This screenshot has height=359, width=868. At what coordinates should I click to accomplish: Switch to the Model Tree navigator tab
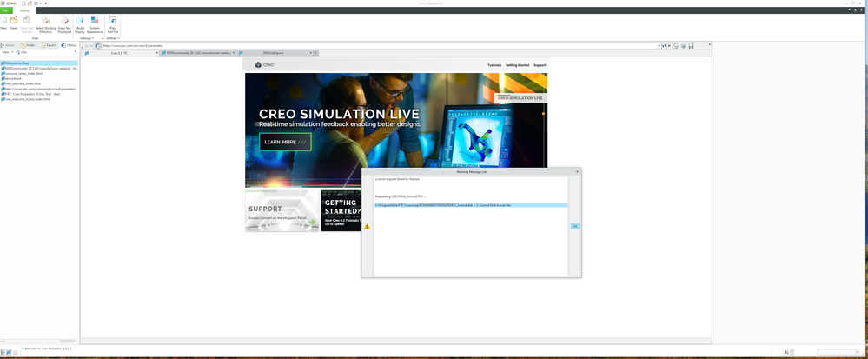(9, 45)
